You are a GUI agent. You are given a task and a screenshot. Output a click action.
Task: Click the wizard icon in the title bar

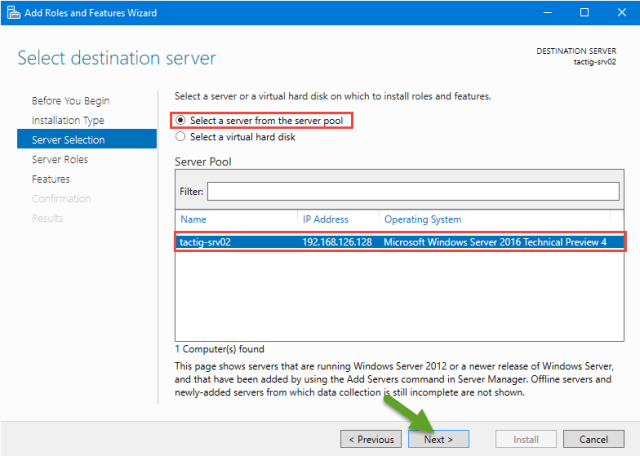point(13,13)
